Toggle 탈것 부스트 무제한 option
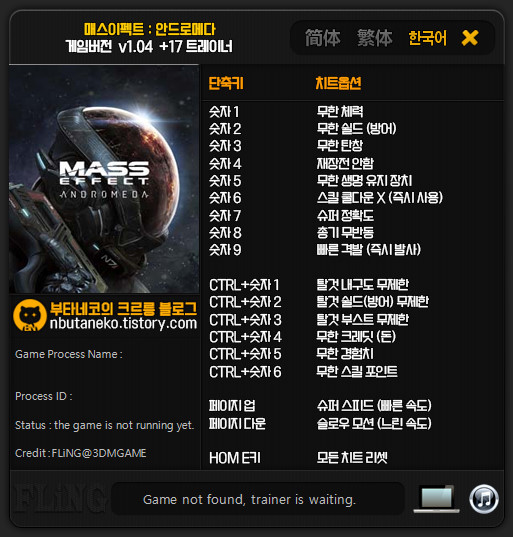 (362, 319)
